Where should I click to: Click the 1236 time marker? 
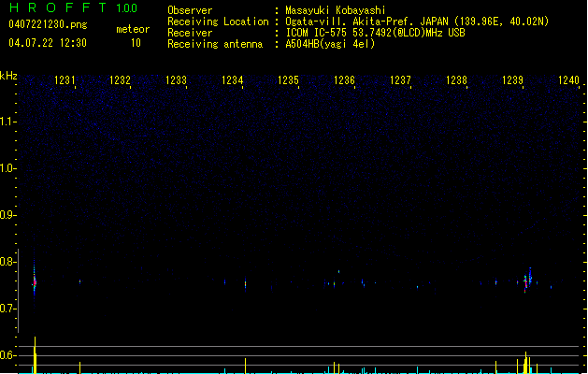pyautogui.click(x=344, y=80)
